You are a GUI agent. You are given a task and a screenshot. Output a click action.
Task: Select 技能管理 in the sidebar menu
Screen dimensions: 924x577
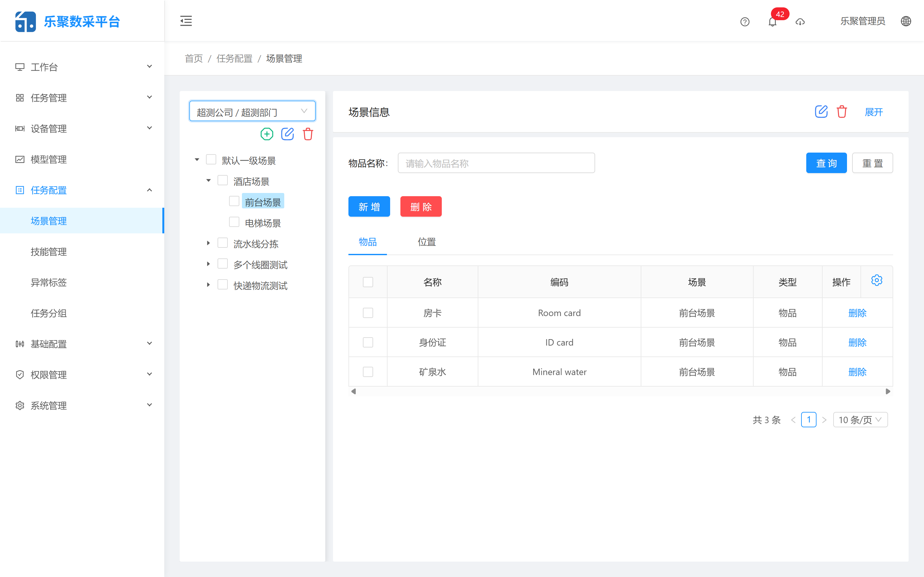point(48,252)
